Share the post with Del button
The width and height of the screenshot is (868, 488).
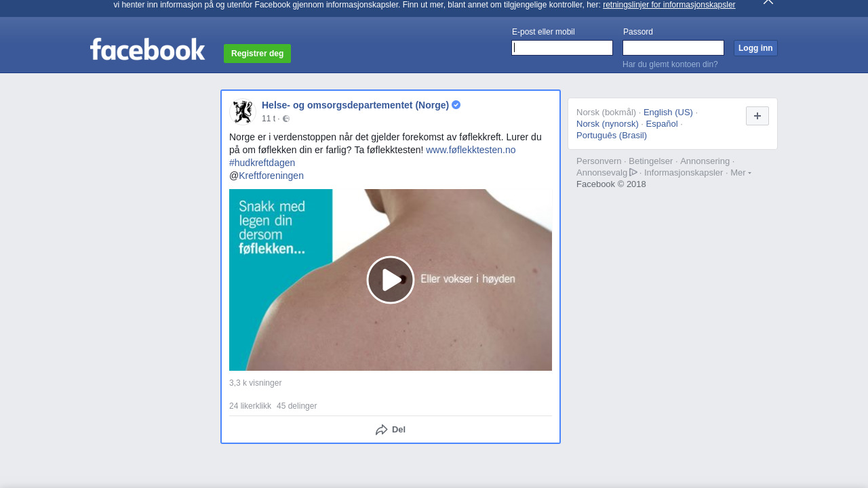(391, 430)
